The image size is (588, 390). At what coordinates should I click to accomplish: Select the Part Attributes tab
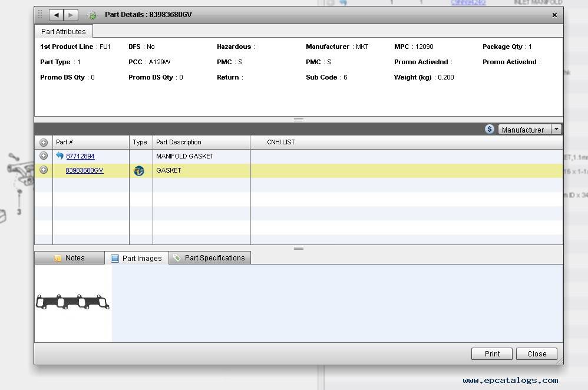63,32
